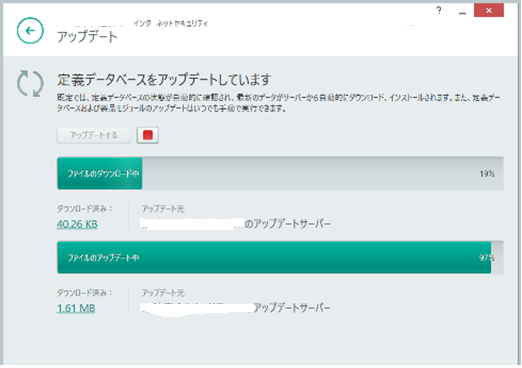Click the 97% progress label

click(487, 258)
